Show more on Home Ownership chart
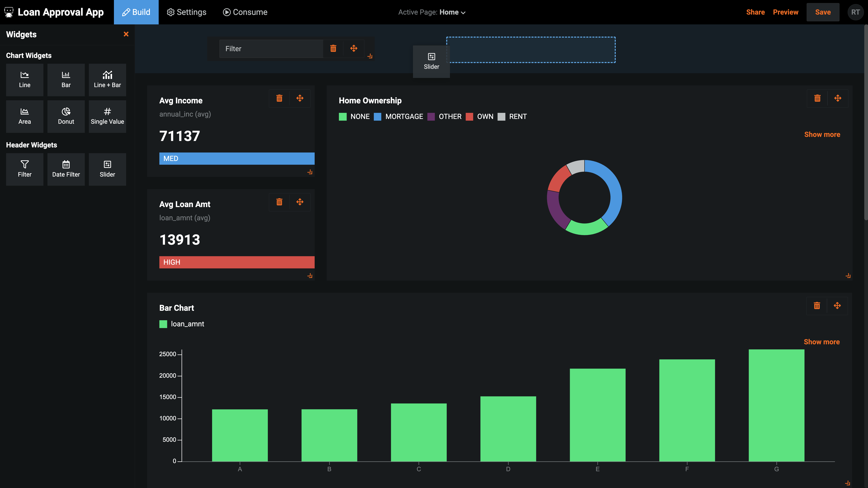The image size is (868, 488). point(822,134)
